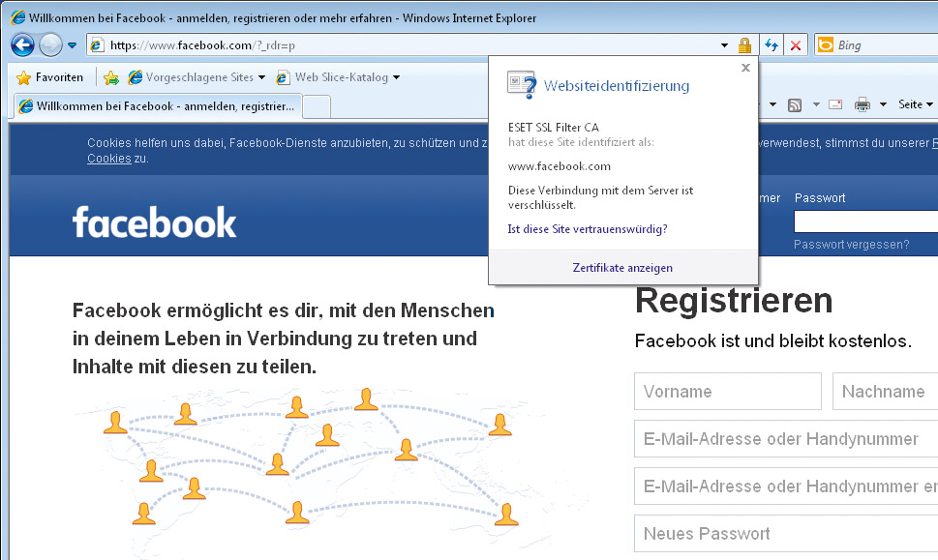The image size is (938, 560).
Task: Click the Read Mail envelope icon
Action: pos(835,104)
